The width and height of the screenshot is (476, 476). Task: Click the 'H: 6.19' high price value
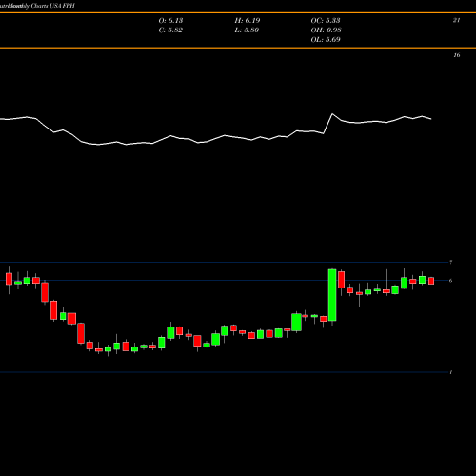[x=248, y=20]
